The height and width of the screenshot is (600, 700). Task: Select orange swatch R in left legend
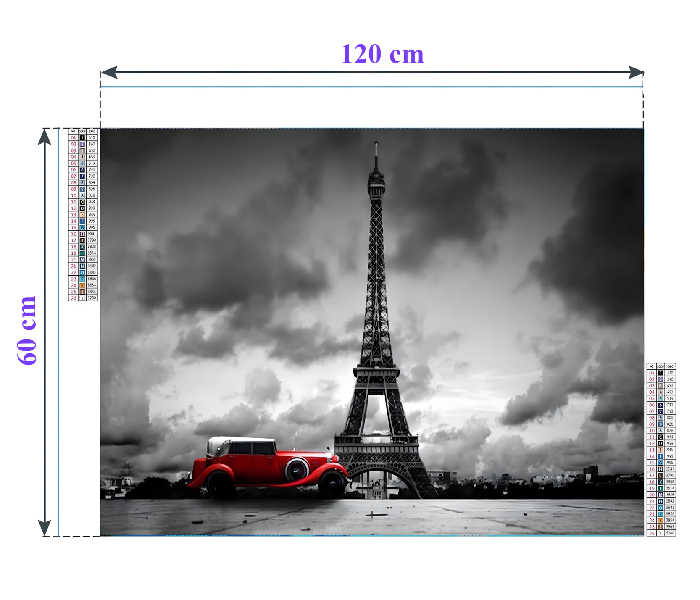click(x=82, y=285)
